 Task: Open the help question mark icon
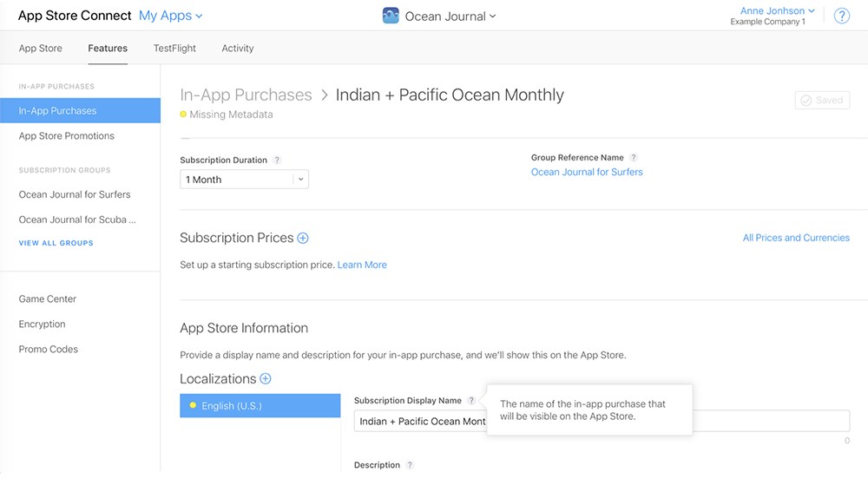coord(841,16)
